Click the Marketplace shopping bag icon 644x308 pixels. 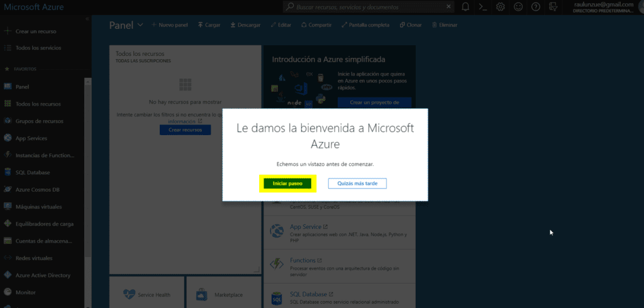202,294
